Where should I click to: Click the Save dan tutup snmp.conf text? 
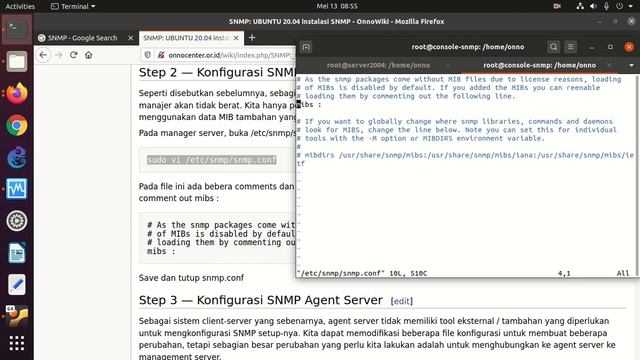click(191, 278)
